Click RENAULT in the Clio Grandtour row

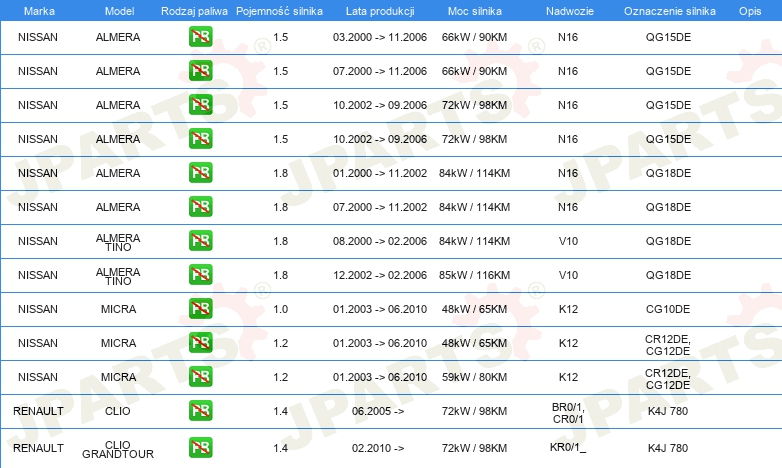click(38, 448)
